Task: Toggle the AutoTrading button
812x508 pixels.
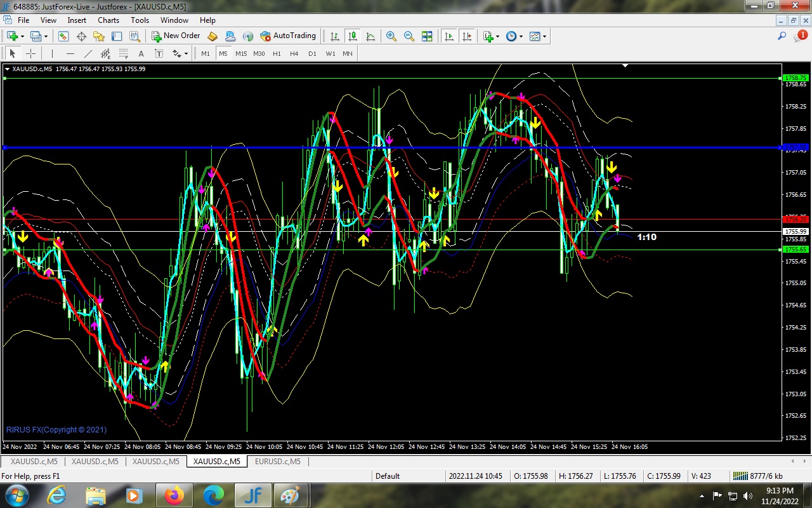Action: pos(288,36)
